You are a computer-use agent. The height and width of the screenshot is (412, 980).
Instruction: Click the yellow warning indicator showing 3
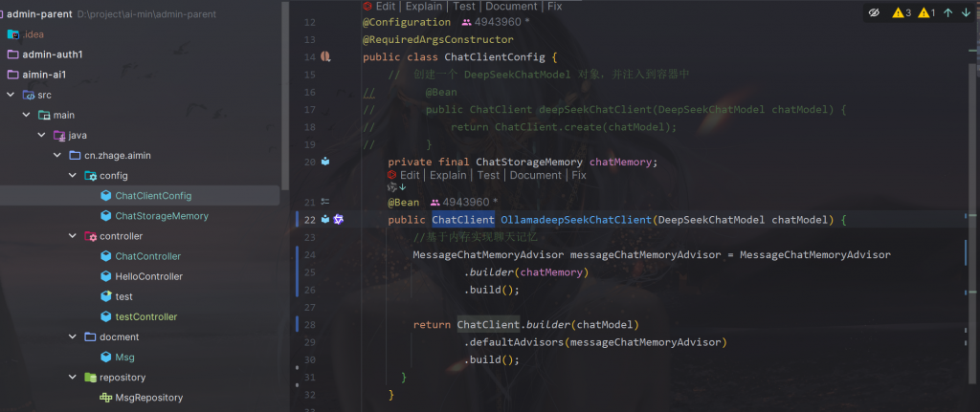[x=902, y=13]
